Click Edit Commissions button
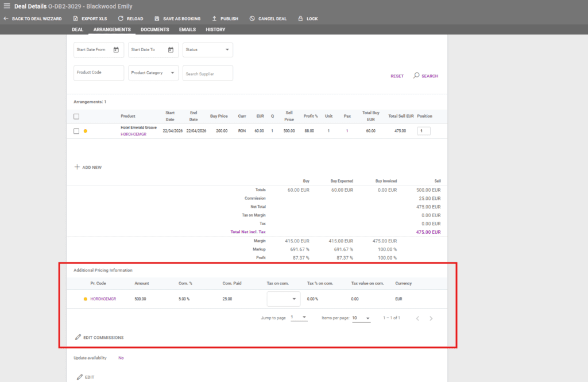 pyautogui.click(x=99, y=337)
